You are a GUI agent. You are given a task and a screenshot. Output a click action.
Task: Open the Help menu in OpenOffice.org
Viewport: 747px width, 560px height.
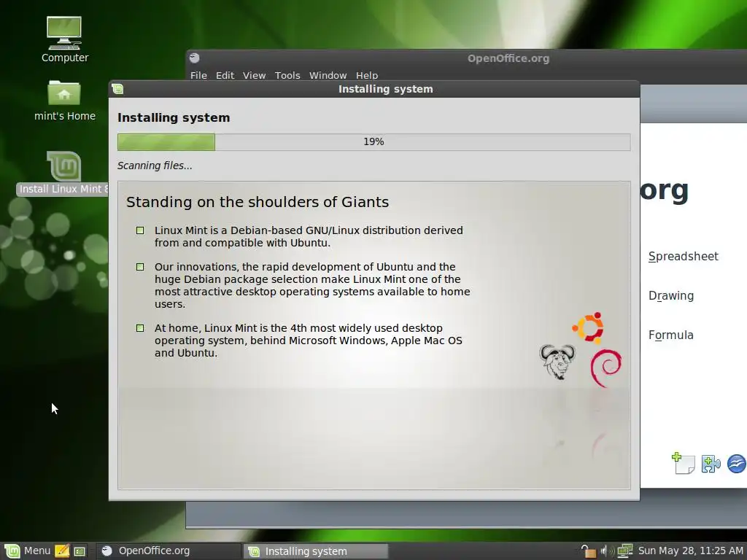click(367, 75)
